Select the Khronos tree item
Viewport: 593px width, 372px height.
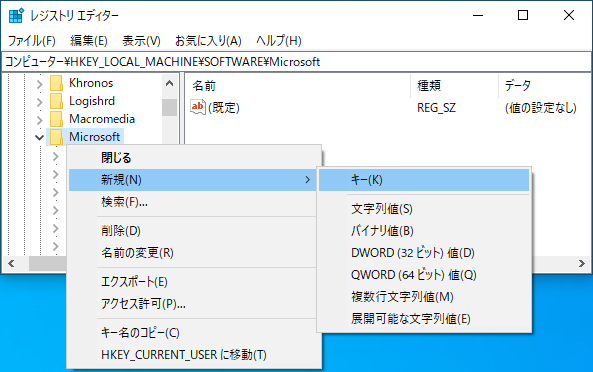91,83
